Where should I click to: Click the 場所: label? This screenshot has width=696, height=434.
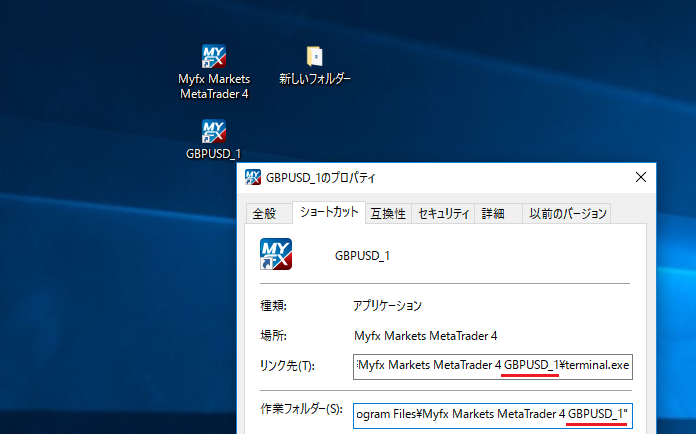coord(273,336)
